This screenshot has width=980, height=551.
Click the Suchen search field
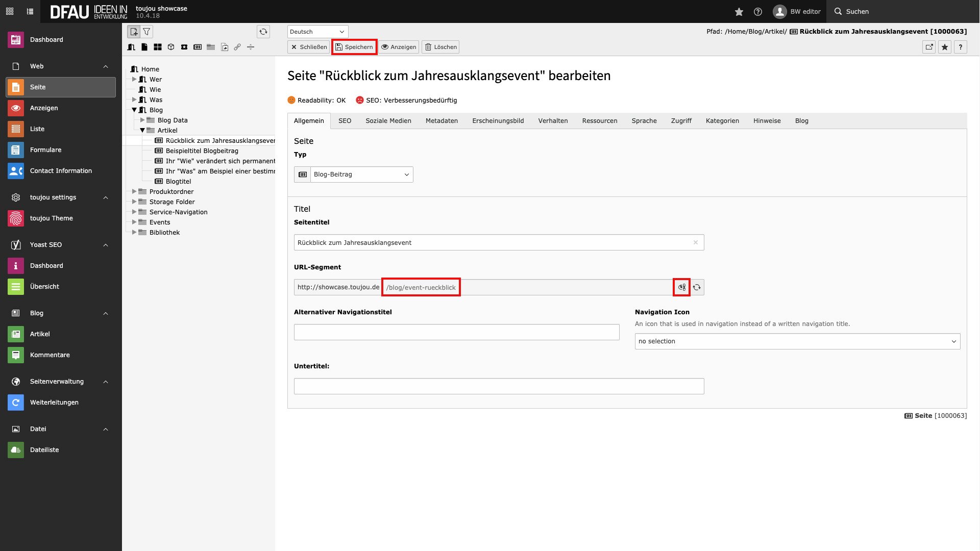point(903,11)
